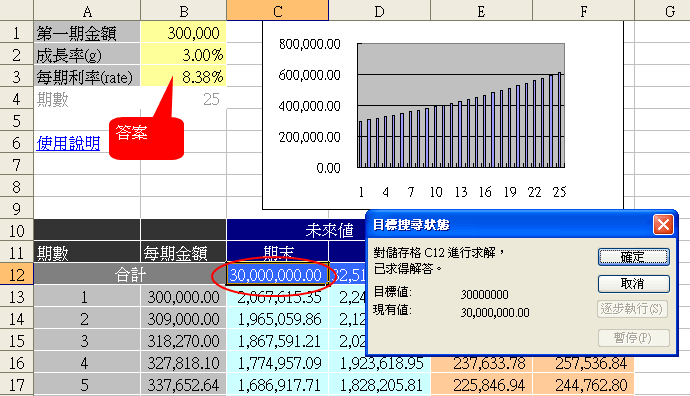
Task: Select the 第一期金額 label cell
Action: (87, 33)
